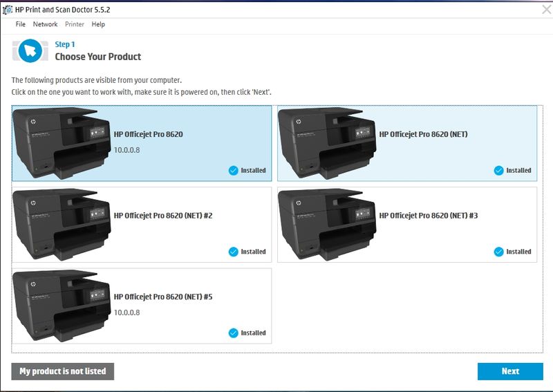Click the 'Installed' label on 8620 (NET) #5 card
Image resolution: width=553 pixels, height=392 pixels.
pyautogui.click(x=253, y=333)
